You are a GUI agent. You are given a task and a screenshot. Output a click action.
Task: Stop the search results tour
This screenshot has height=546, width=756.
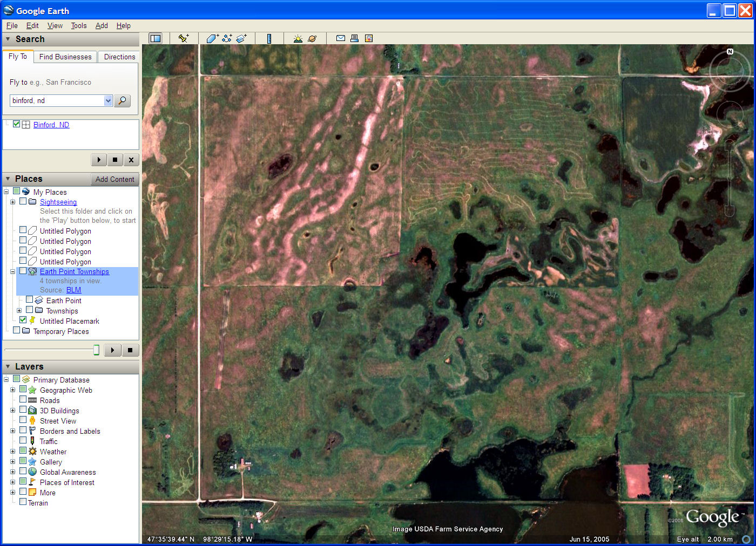[115, 160]
